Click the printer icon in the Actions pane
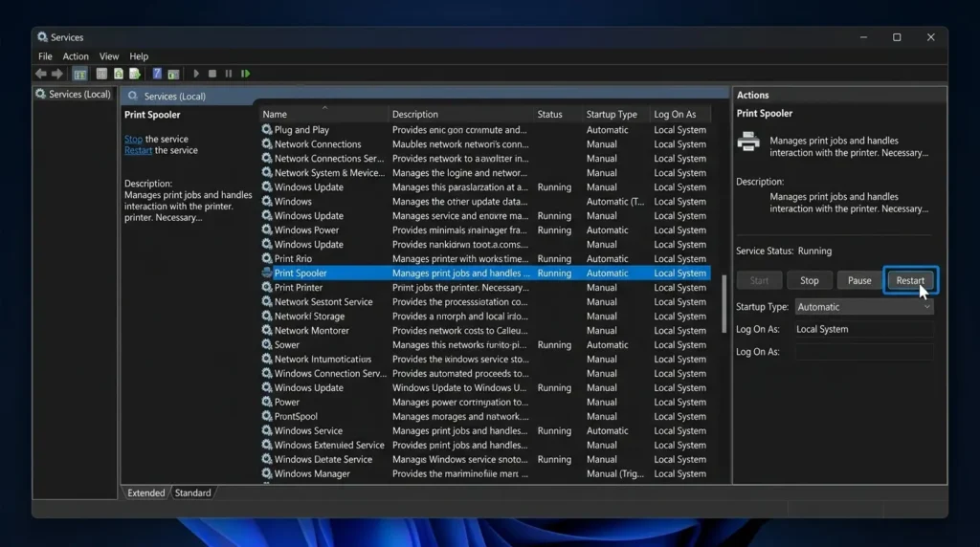 point(748,142)
